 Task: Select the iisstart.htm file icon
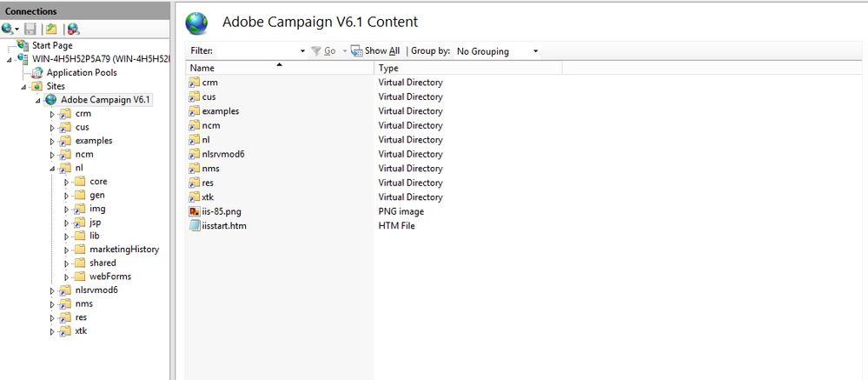(x=195, y=226)
